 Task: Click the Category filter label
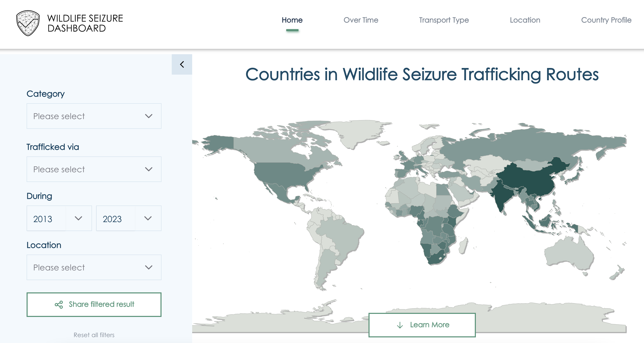click(x=45, y=94)
